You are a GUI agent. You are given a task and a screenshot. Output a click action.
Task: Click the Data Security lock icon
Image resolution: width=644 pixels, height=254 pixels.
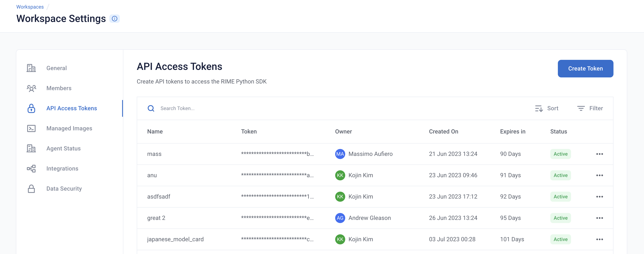pyautogui.click(x=31, y=188)
